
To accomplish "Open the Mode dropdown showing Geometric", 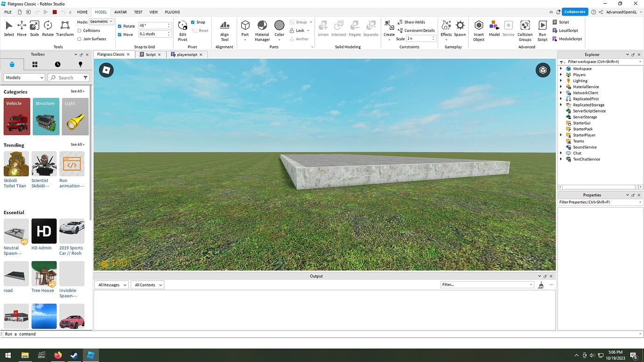I will [x=101, y=21].
